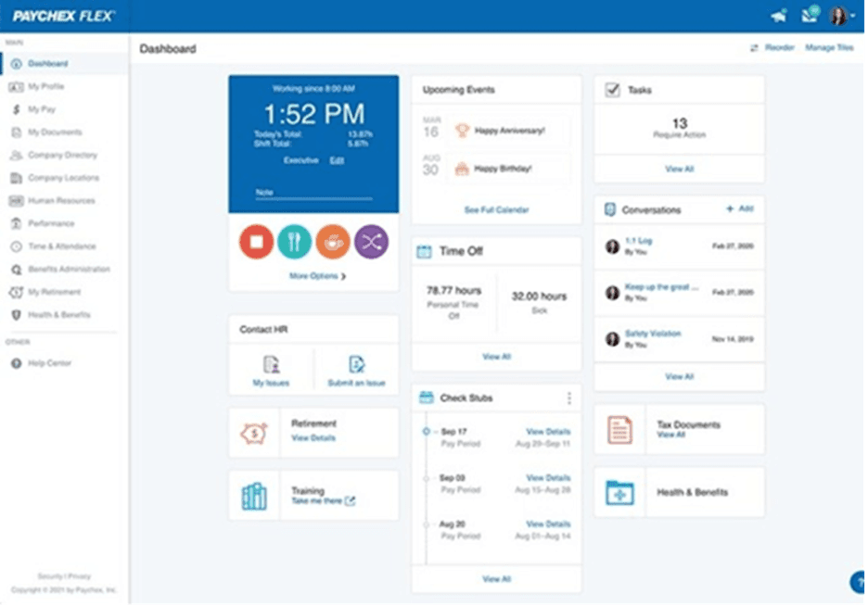Click the Happy Anniversary trophy icon
Viewport: 868px width, 606px height.
point(462,131)
